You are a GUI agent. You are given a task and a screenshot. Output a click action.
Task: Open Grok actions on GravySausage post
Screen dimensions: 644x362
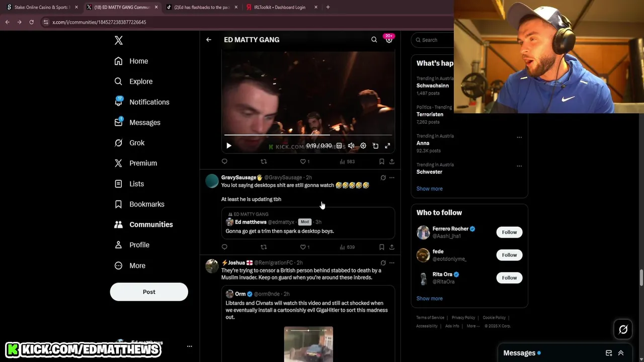click(x=383, y=177)
